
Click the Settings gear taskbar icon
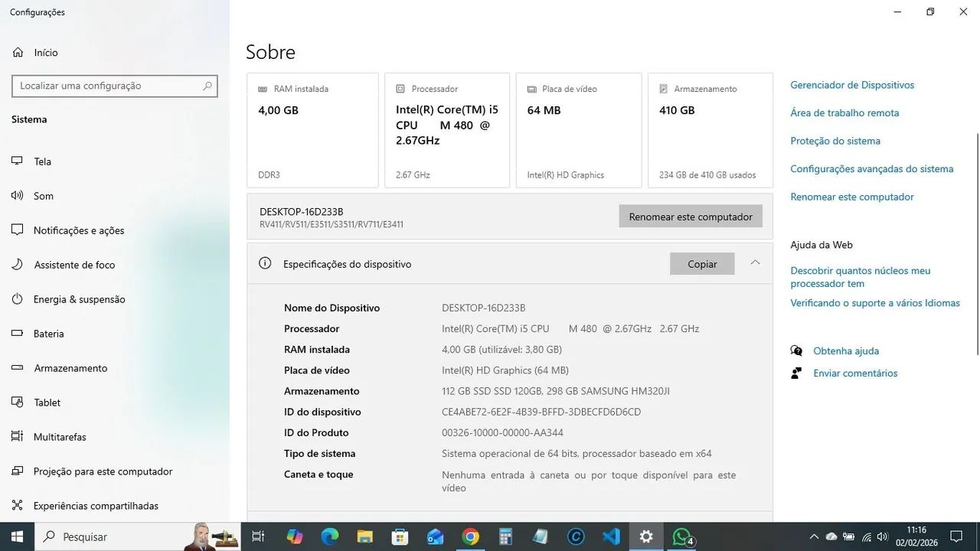pos(646,536)
